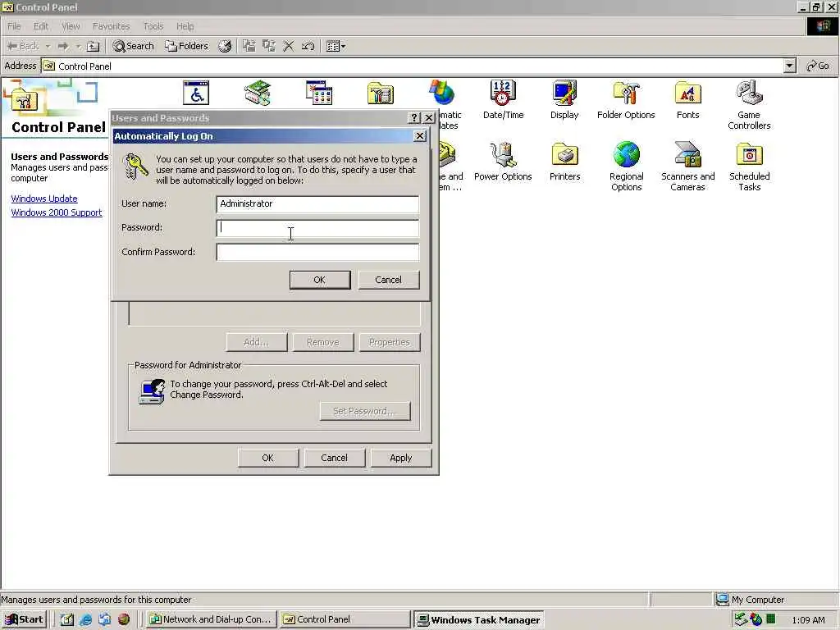The image size is (840, 630).
Task: Open the Edit menu
Action: point(41,26)
